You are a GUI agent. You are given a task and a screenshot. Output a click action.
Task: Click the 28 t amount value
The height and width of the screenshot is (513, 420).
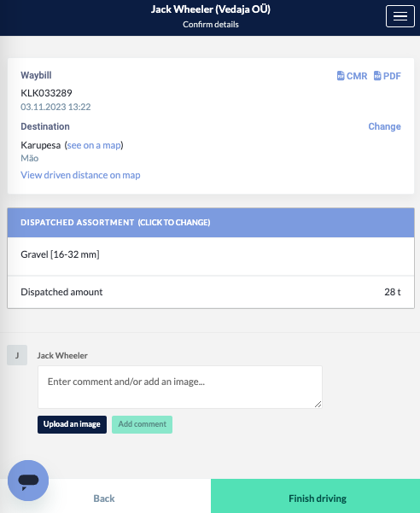(x=393, y=292)
